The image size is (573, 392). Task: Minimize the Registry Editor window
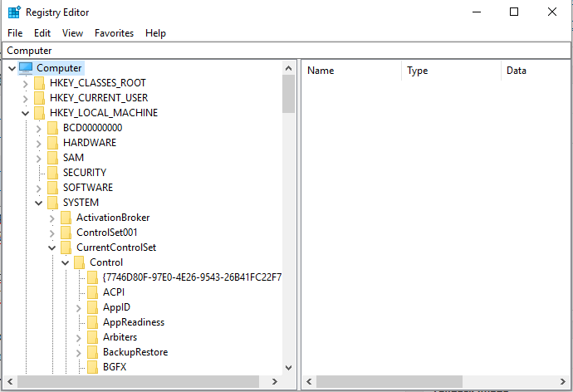coord(477,12)
